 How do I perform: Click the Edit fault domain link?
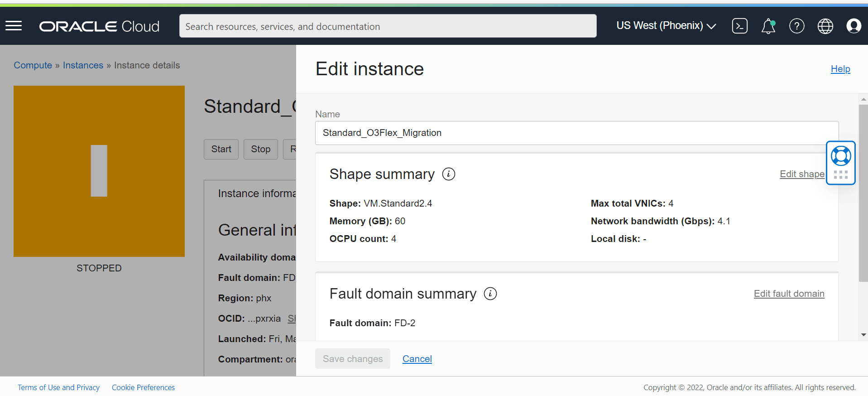pyautogui.click(x=789, y=294)
